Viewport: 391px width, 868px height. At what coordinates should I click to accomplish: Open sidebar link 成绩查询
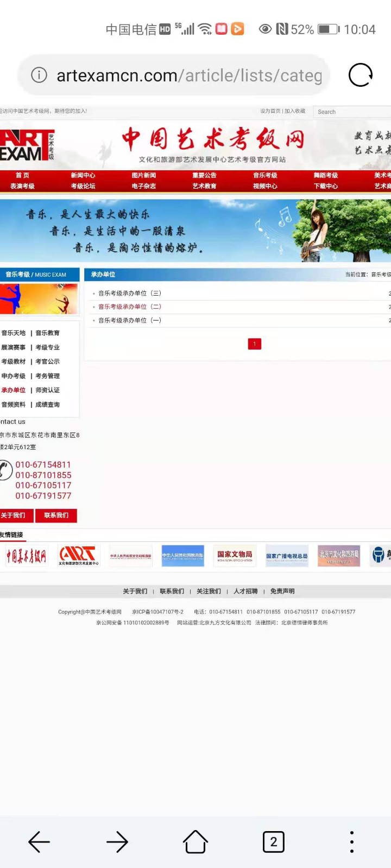pyautogui.click(x=48, y=405)
